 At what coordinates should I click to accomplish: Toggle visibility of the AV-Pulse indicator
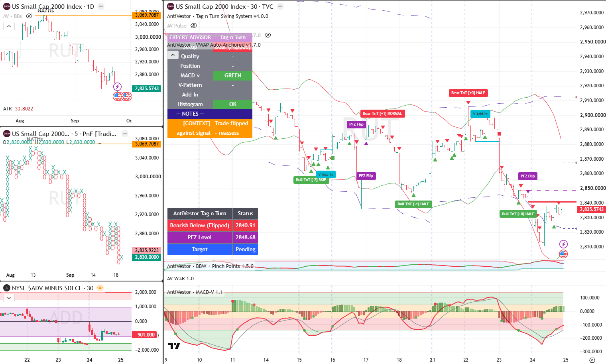194,26
